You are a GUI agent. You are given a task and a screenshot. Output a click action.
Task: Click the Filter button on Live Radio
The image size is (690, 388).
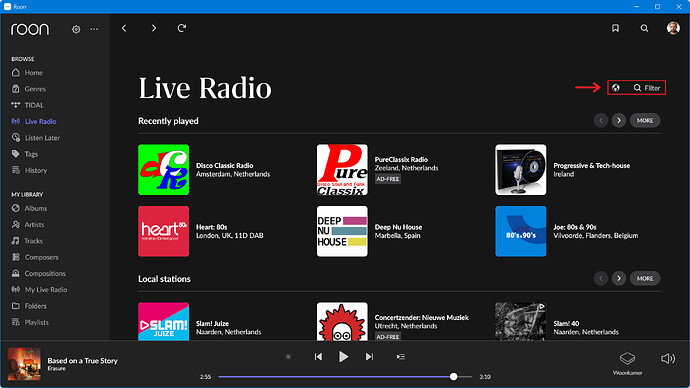647,88
